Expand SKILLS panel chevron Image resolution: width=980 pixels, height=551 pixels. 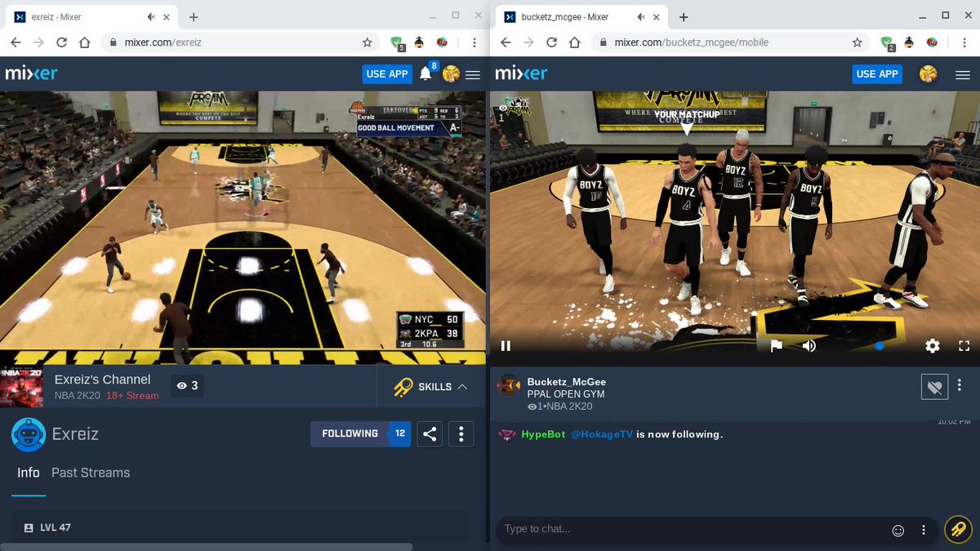tap(462, 387)
